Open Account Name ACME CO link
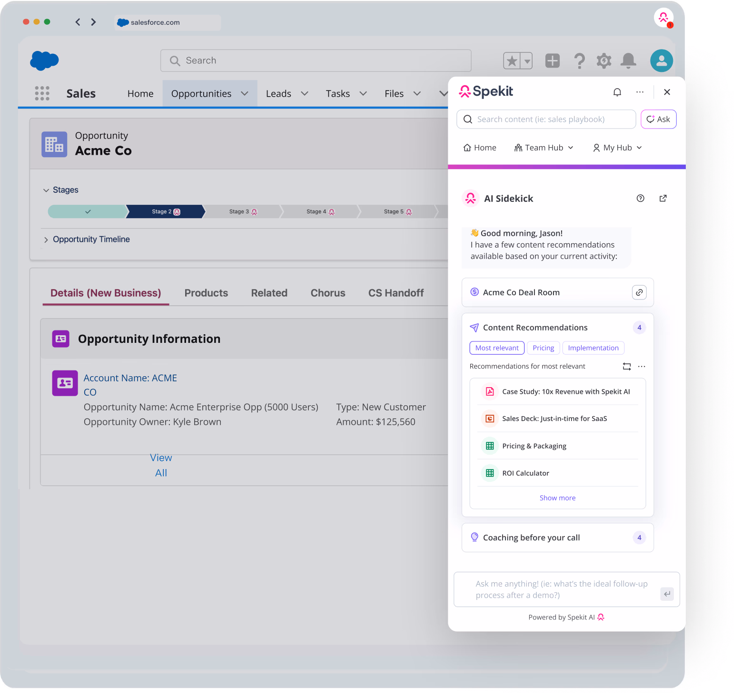This screenshot has width=741, height=700. click(130, 385)
